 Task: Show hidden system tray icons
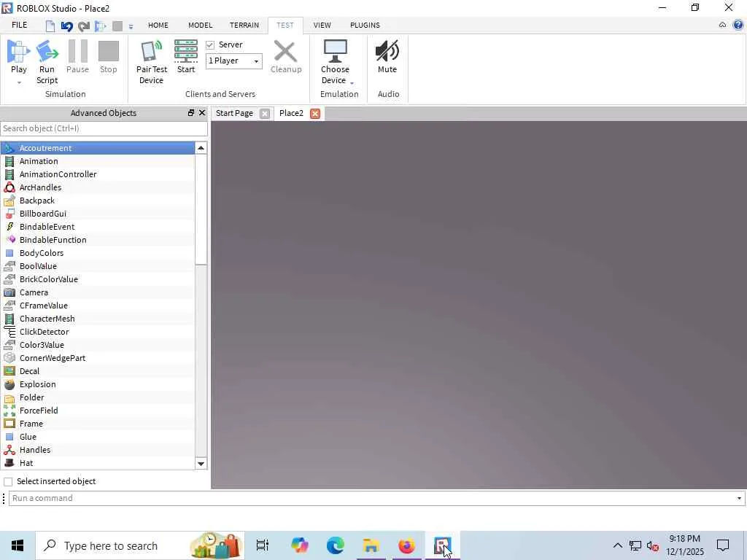tap(617, 545)
